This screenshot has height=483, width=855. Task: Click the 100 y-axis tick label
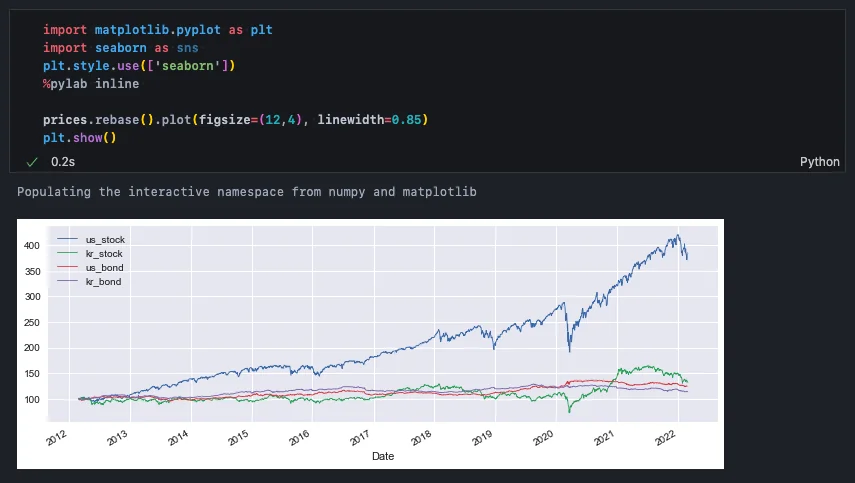pos(31,400)
